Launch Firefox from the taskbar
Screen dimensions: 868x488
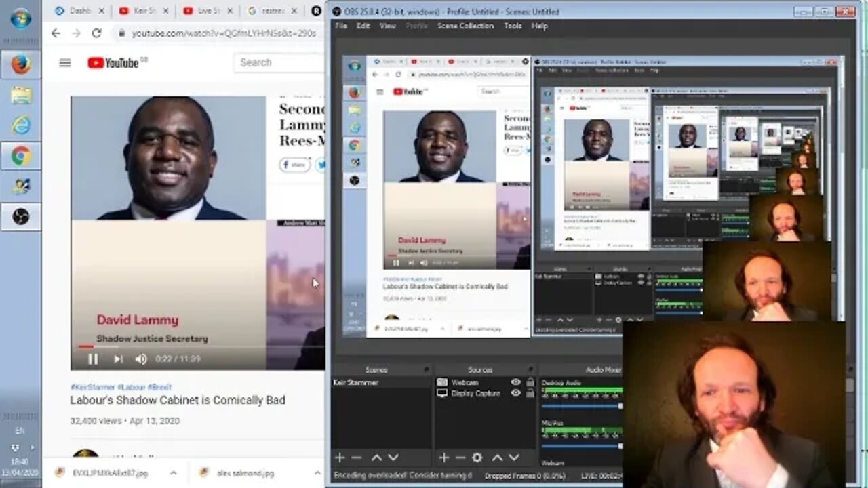[20, 64]
